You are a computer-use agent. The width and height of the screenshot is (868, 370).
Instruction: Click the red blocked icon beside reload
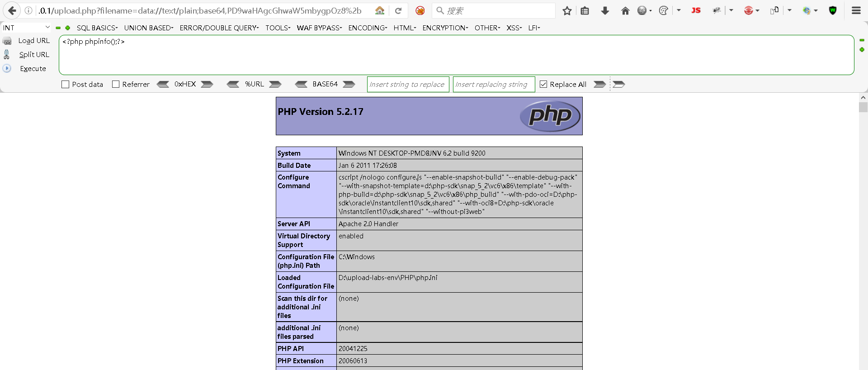(420, 10)
